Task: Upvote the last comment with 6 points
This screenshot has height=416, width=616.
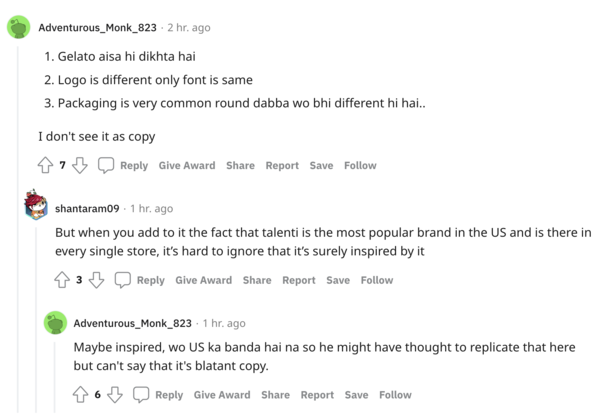Action: (x=80, y=395)
